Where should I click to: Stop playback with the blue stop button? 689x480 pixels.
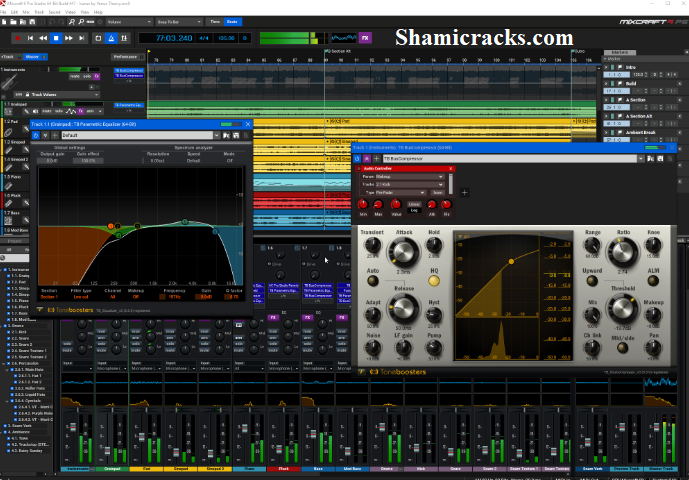[56, 38]
